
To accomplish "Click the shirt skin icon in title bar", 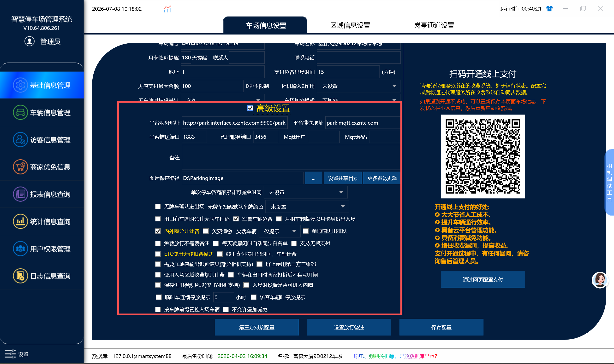I will click(549, 9).
